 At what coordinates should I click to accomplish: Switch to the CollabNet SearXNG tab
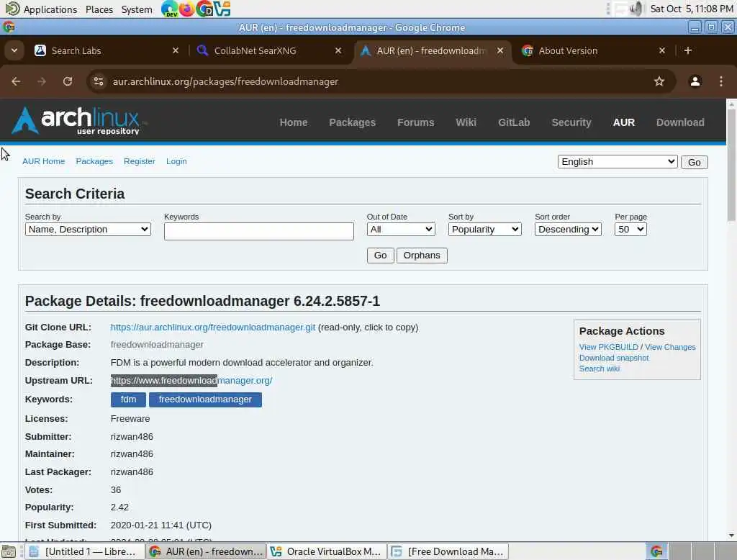click(x=269, y=50)
